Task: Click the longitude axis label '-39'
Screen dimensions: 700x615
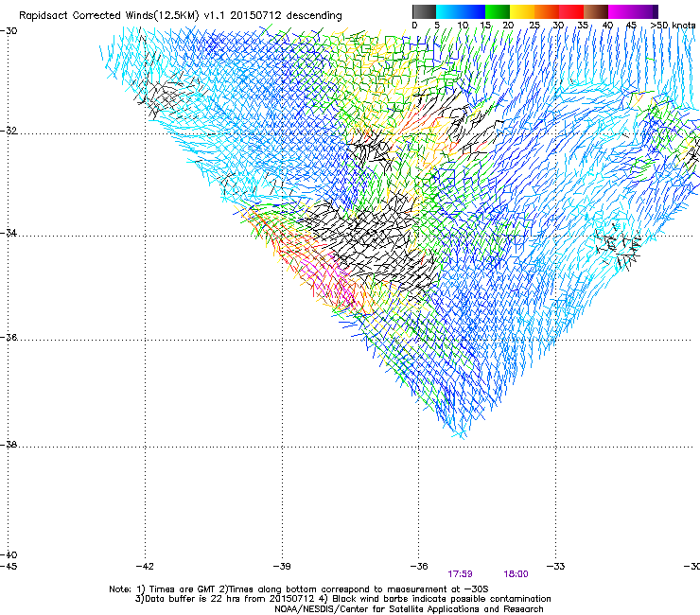Action: [282, 567]
